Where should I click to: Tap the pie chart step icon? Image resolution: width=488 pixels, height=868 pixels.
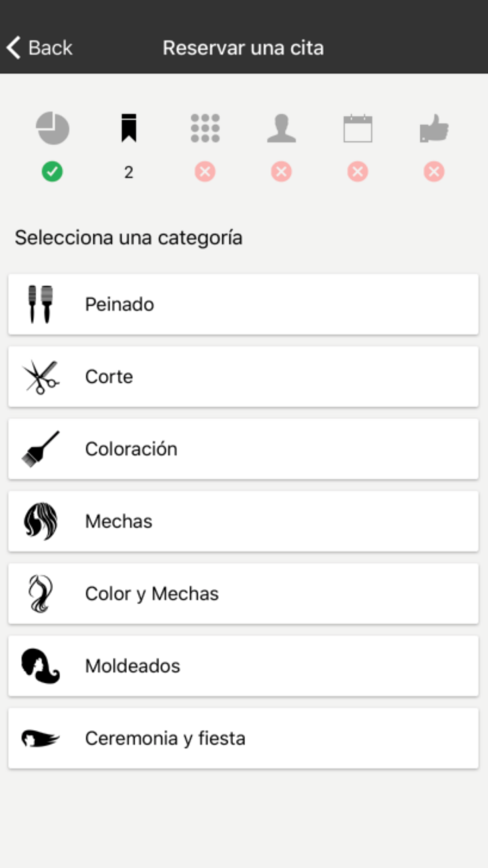[x=53, y=128]
